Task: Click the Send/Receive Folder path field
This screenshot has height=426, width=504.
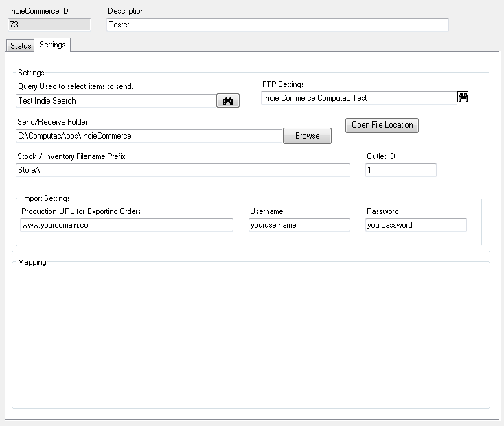Action: pyautogui.click(x=150, y=136)
